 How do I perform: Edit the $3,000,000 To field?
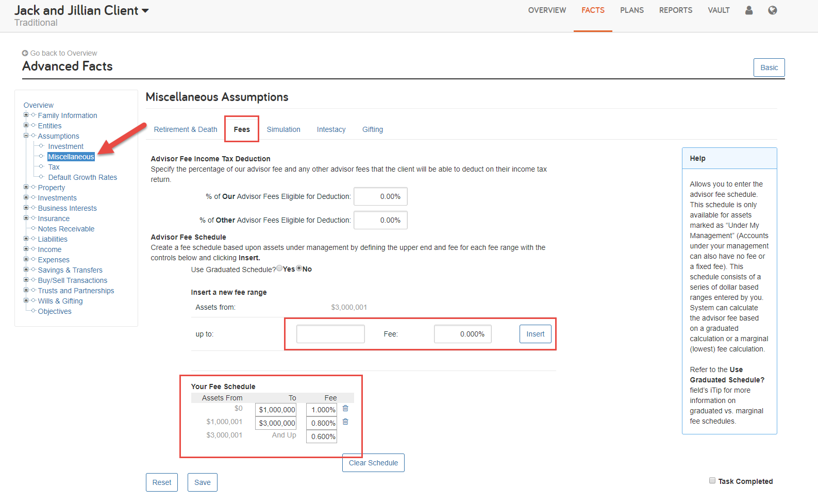pos(276,423)
